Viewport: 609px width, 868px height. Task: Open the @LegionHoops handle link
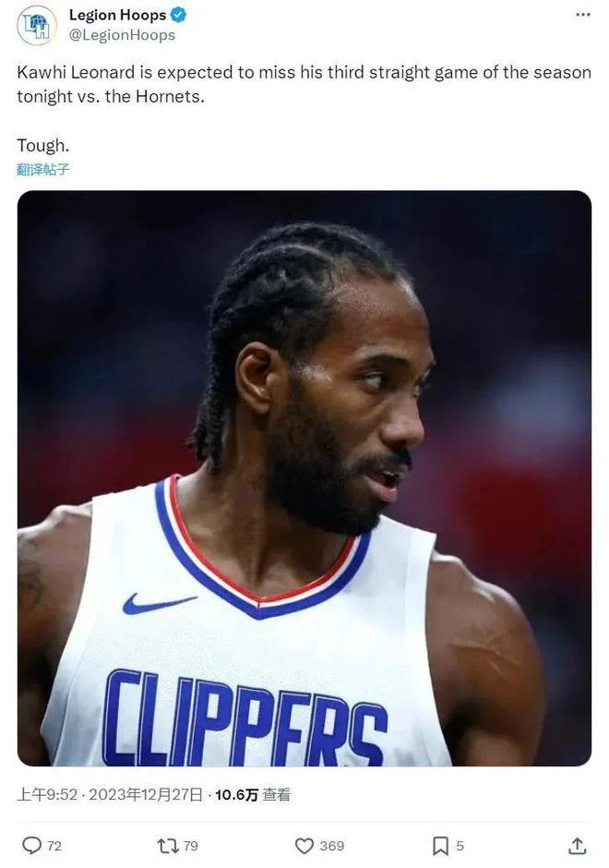[122, 35]
